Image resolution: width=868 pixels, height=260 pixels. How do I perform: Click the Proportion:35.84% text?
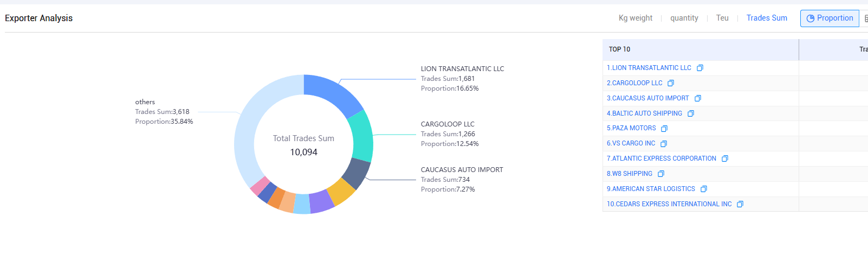[x=164, y=122]
